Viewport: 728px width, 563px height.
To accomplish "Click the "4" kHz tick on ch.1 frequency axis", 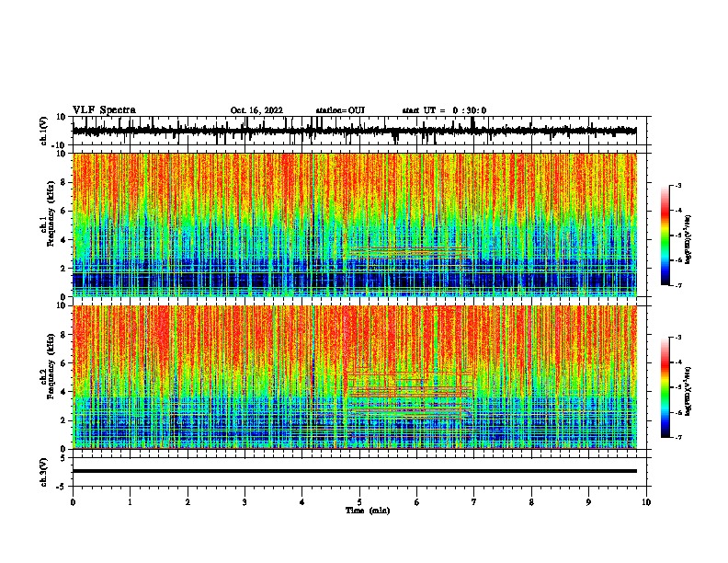I will click(63, 240).
